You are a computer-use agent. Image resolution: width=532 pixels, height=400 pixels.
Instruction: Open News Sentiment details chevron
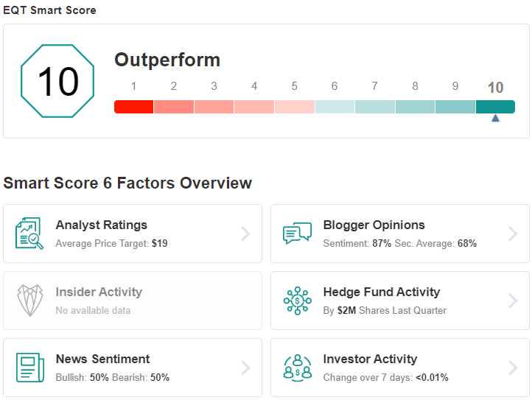coord(245,368)
